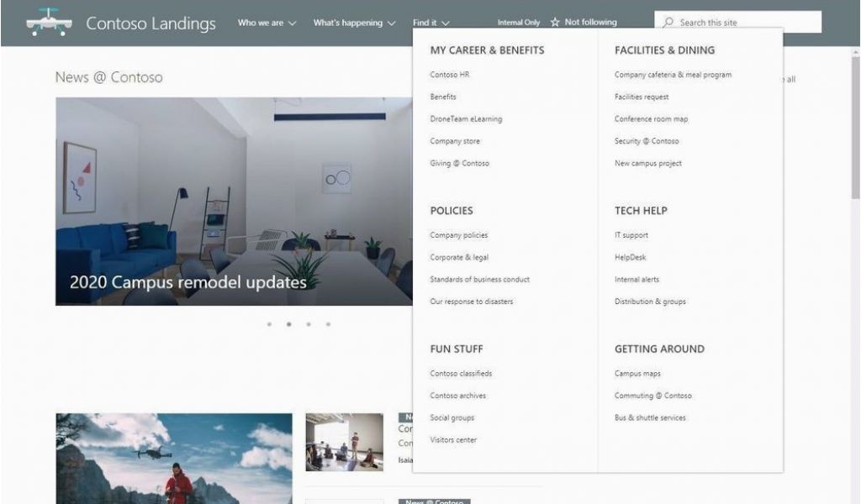Screen dimensions: 861x504
Task: Open the Contoso Landings site title
Action: pos(151,23)
